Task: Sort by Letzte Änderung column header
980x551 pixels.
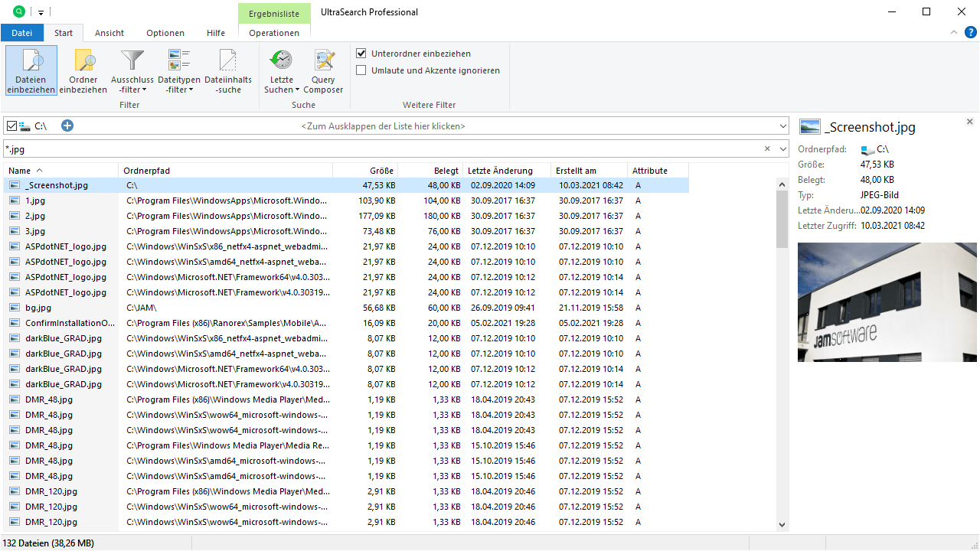Action: coord(507,171)
